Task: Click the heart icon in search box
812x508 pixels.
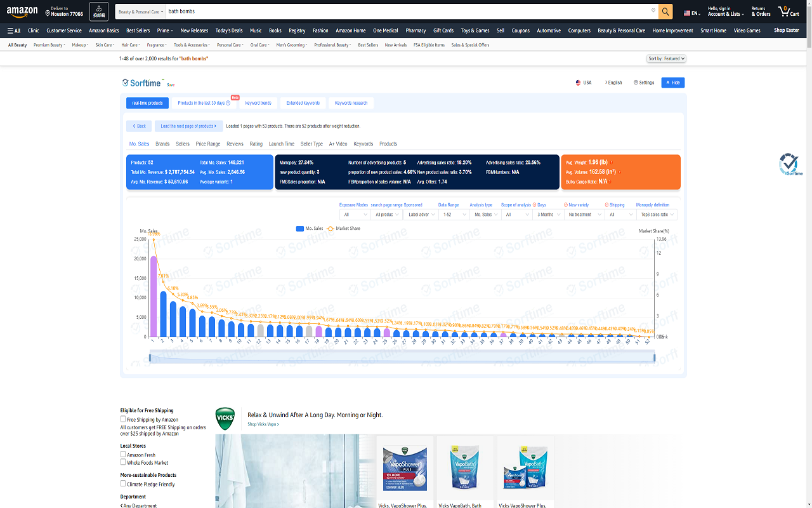Action: tap(653, 11)
